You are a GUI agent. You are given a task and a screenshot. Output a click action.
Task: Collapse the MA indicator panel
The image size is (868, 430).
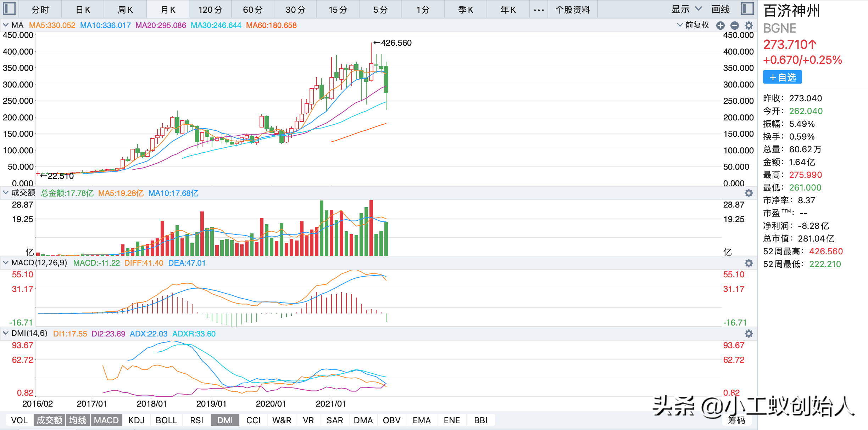coord(6,25)
